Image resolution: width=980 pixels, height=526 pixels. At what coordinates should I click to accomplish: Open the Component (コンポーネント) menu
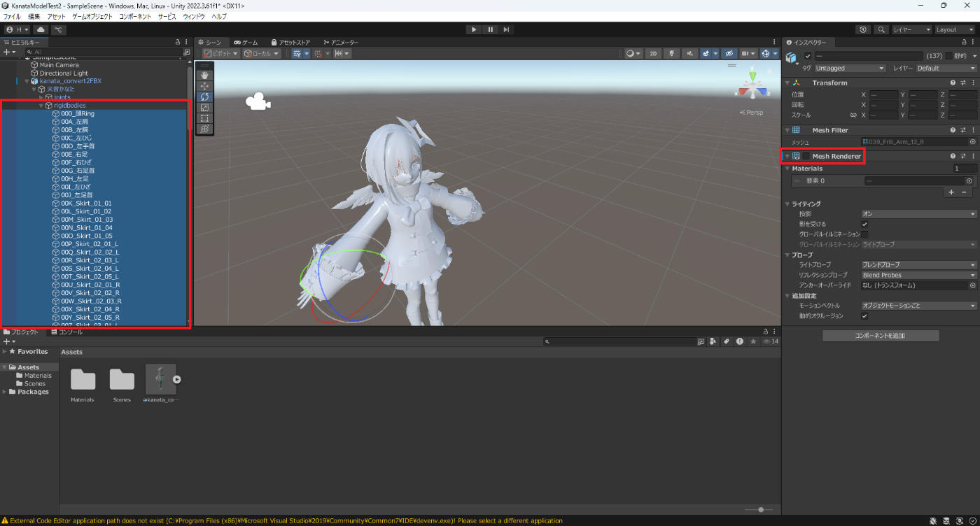135,16
